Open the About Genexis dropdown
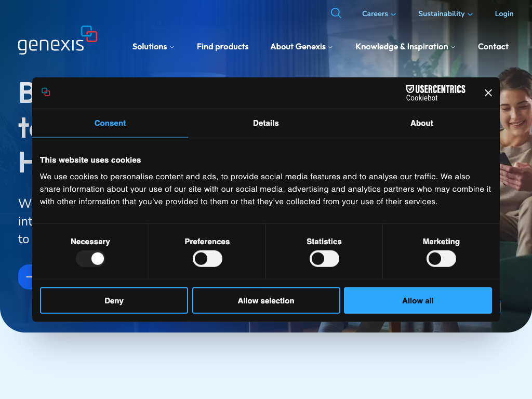 (301, 47)
